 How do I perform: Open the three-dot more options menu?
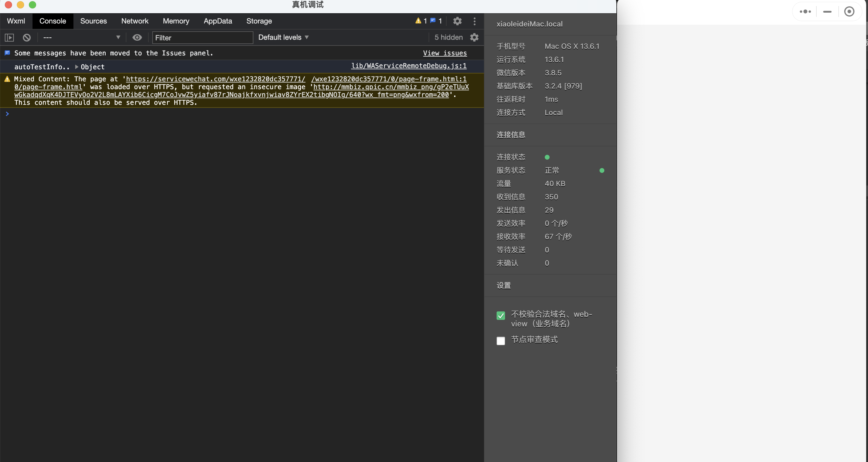(x=474, y=21)
